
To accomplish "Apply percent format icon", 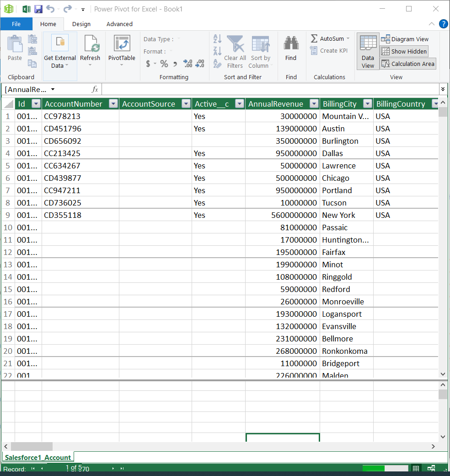I will [164, 64].
